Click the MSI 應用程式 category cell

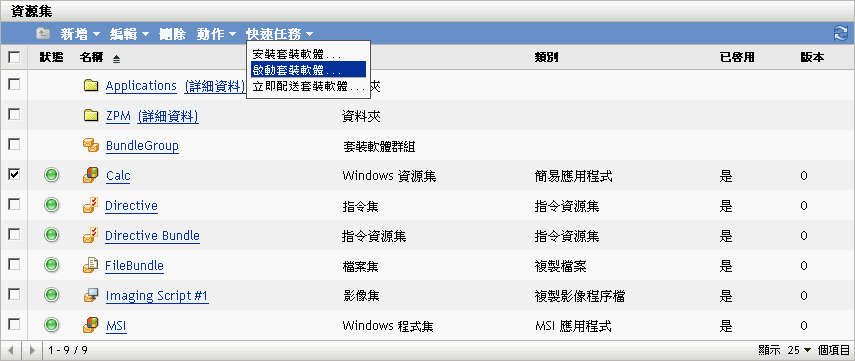pos(573,326)
